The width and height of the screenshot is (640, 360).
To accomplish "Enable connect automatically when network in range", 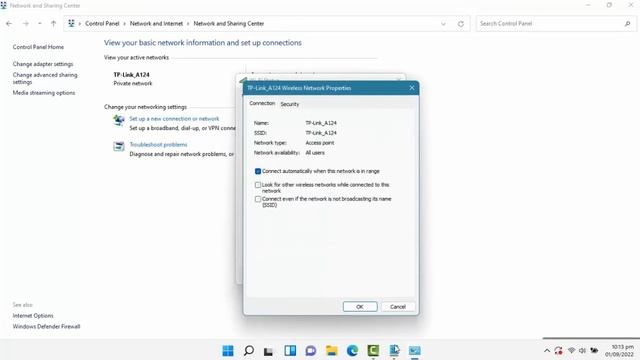I will click(258, 171).
